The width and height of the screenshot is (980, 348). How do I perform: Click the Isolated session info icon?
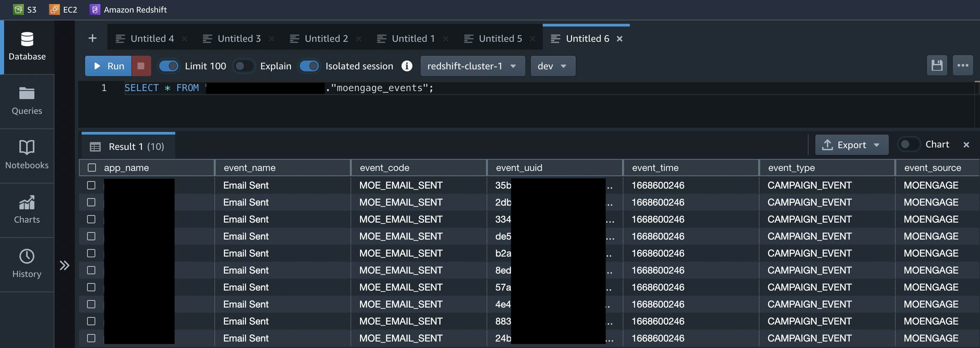pyautogui.click(x=407, y=66)
